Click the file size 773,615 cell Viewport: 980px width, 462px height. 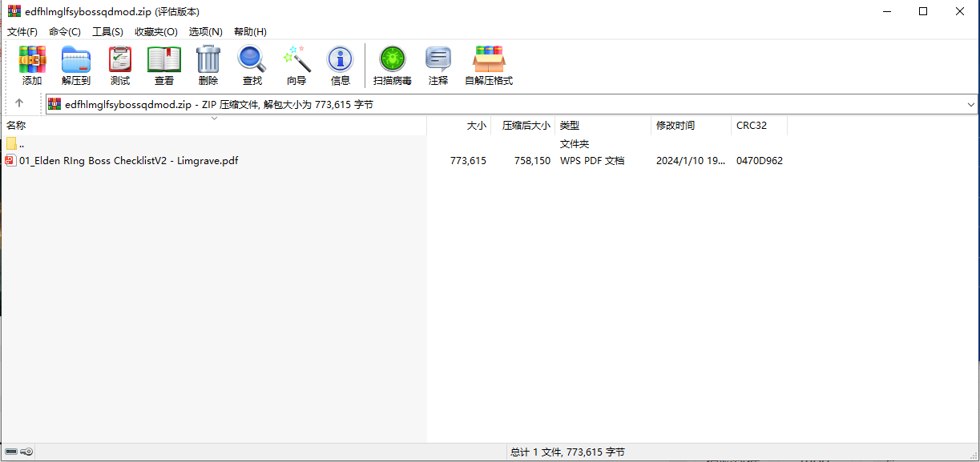(x=468, y=160)
